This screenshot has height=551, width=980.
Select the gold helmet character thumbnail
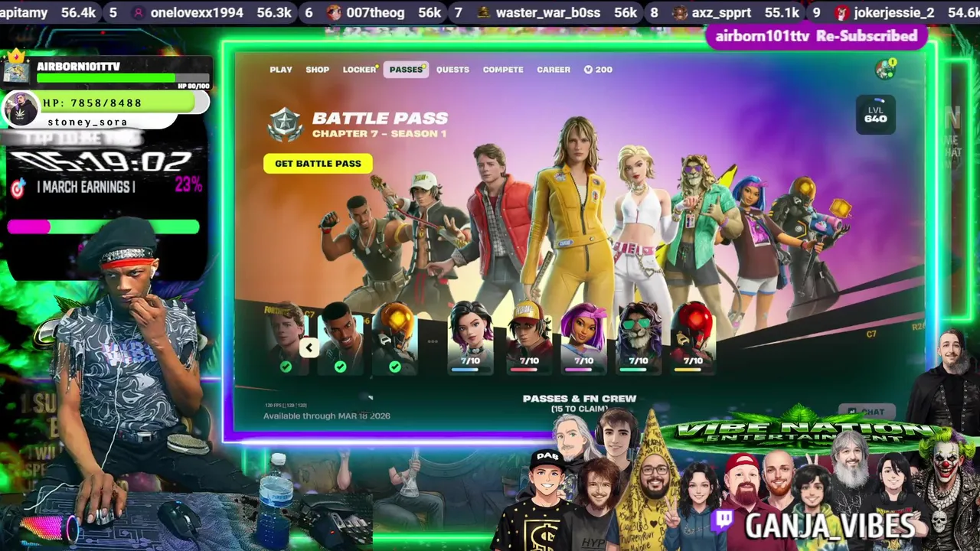(x=394, y=338)
